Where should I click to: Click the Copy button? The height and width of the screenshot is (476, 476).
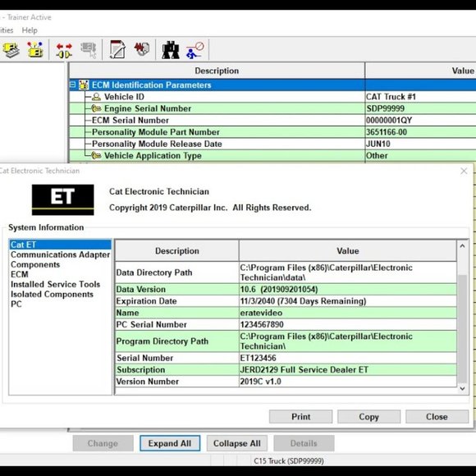tap(368, 417)
